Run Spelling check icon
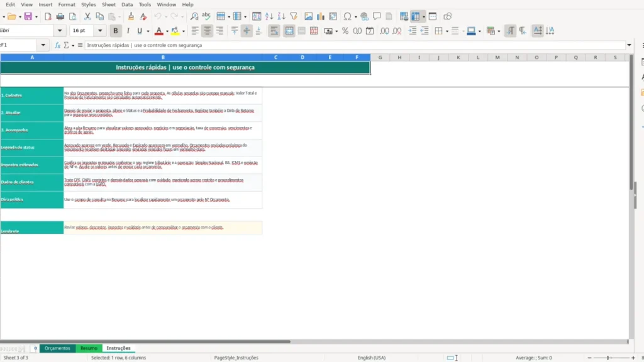 (206, 16)
